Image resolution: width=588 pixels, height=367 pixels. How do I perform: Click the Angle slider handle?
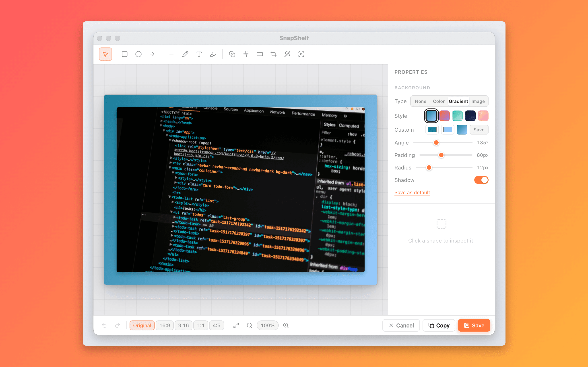pyautogui.click(x=436, y=143)
